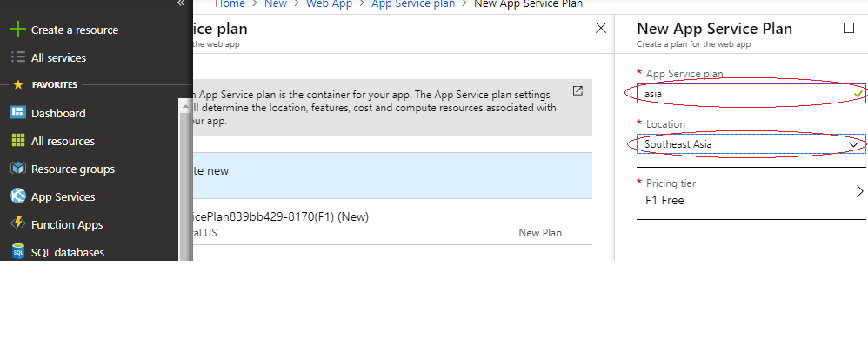Open App Services globe icon
This screenshot has width=868, height=339.
point(18,196)
